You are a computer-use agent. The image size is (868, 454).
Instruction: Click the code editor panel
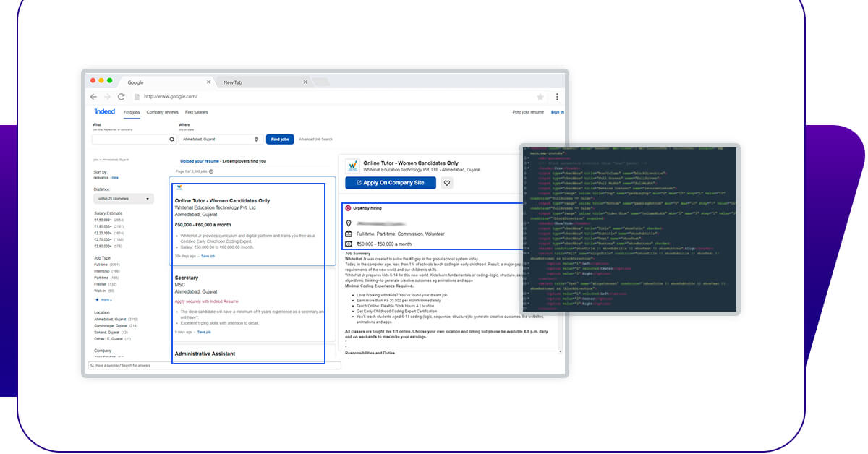(629, 228)
